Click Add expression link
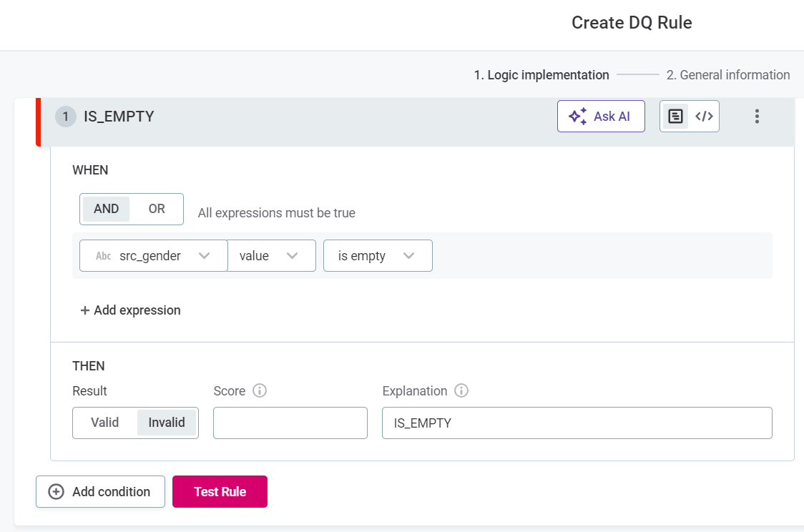The height and width of the screenshot is (532, 804). (x=130, y=310)
